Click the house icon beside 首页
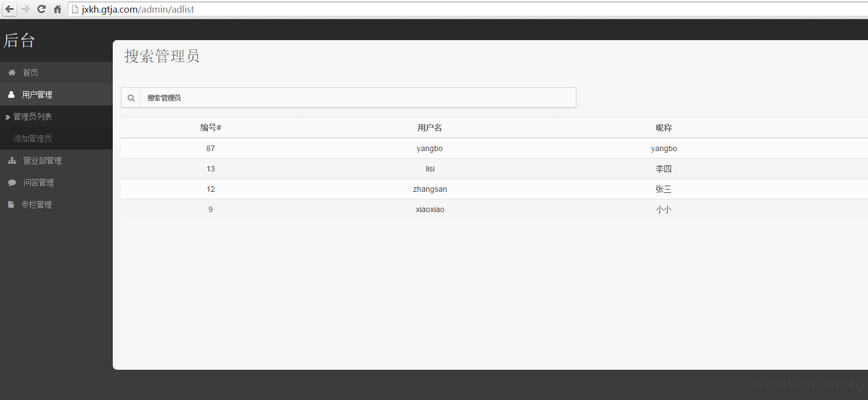Image resolution: width=868 pixels, height=400 pixels. click(12, 73)
